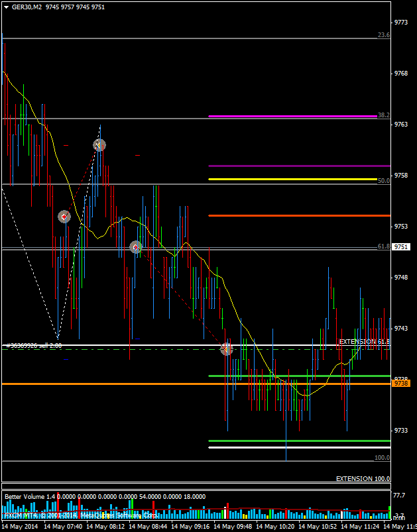Select the 38.2 Fibonacci level label
Screen dimensions: 417x532
point(383,115)
